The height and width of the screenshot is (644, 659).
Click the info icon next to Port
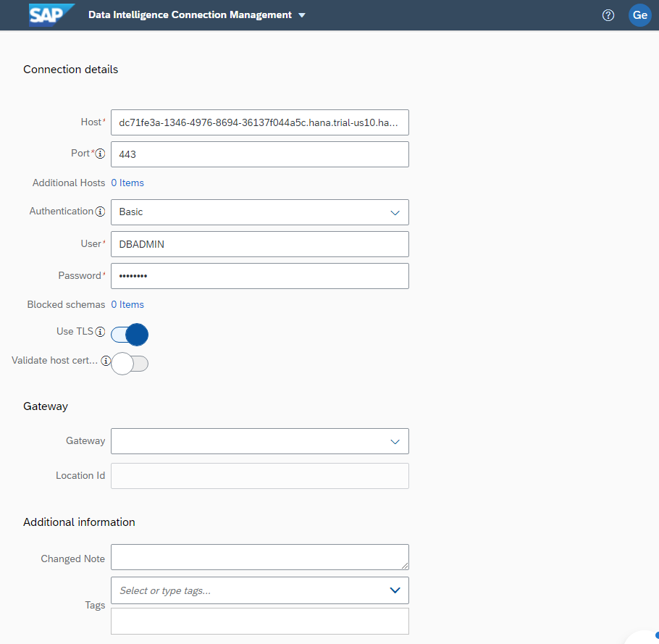[x=101, y=154]
